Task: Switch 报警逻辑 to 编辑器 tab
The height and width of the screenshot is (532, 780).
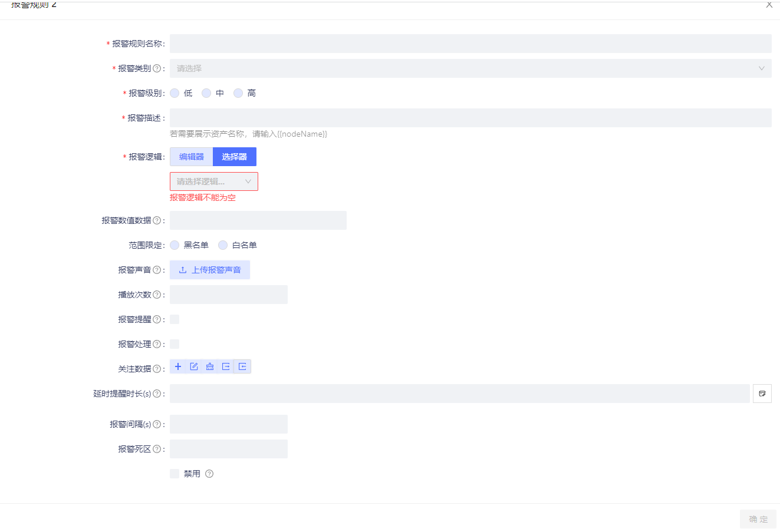Action: click(192, 157)
